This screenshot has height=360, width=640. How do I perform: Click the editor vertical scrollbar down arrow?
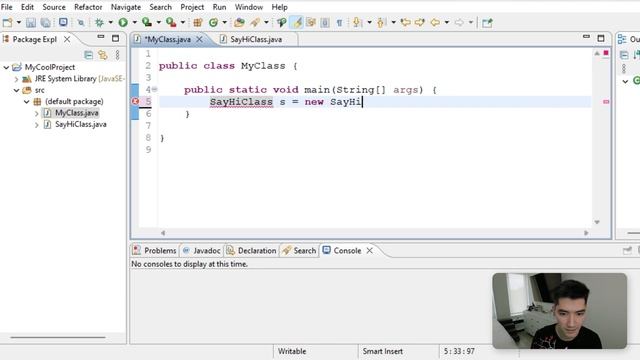pos(597,222)
